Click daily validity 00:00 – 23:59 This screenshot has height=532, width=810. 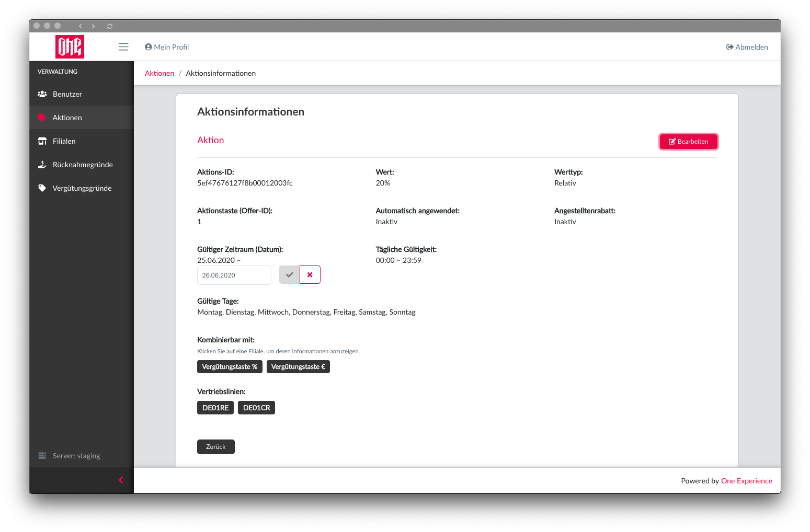398,260
